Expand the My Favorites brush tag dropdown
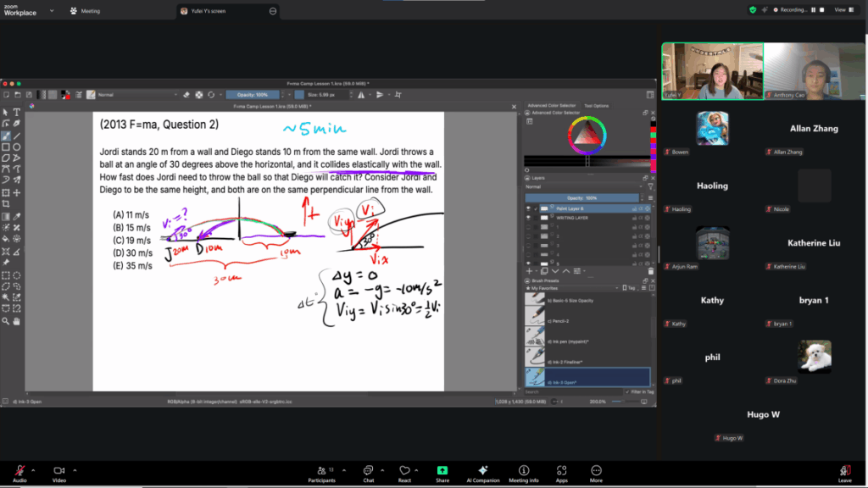This screenshot has height=488, width=868. point(585,288)
